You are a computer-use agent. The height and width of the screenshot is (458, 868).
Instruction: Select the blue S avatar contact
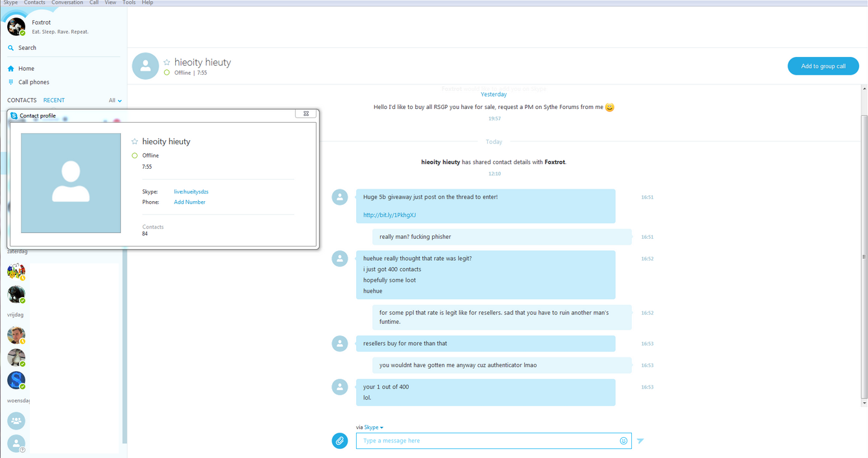click(x=16, y=380)
